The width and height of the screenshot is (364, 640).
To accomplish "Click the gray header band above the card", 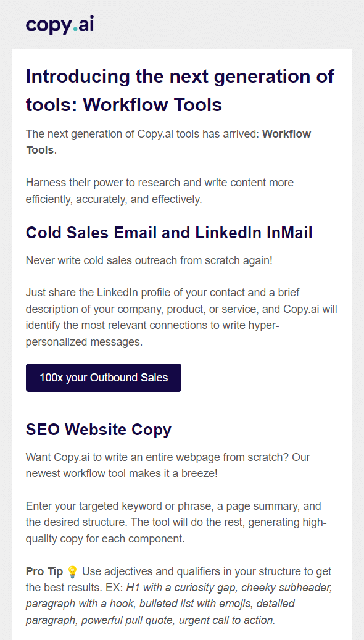I will pyautogui.click(x=247, y=25).
